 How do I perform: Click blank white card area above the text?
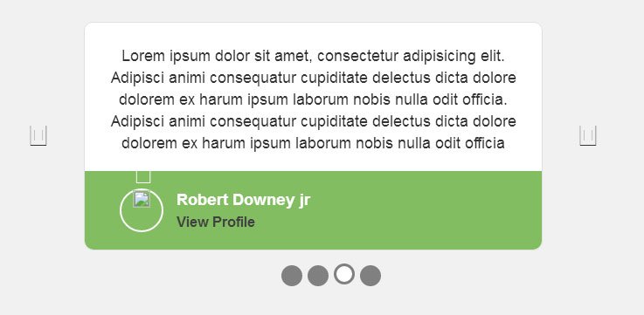(313, 35)
